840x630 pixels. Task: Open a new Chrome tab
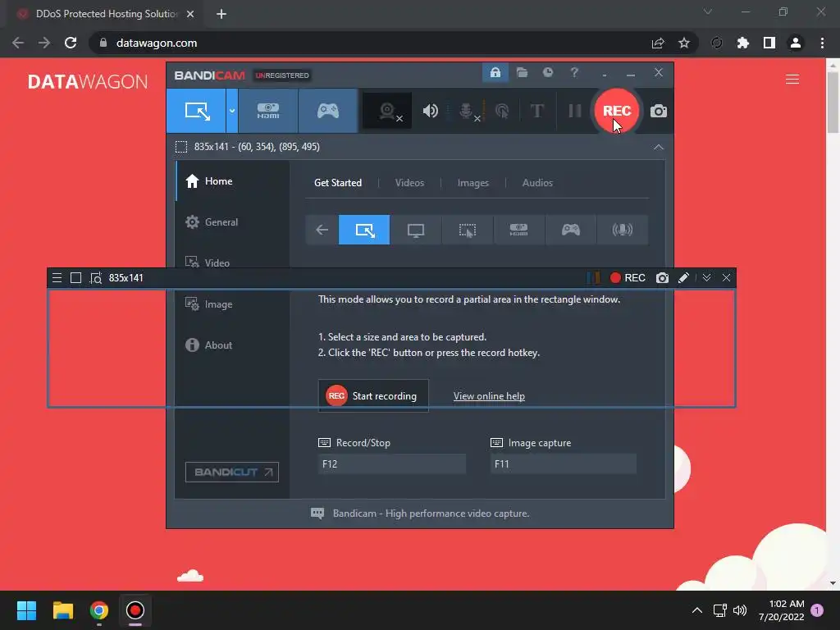coord(221,14)
